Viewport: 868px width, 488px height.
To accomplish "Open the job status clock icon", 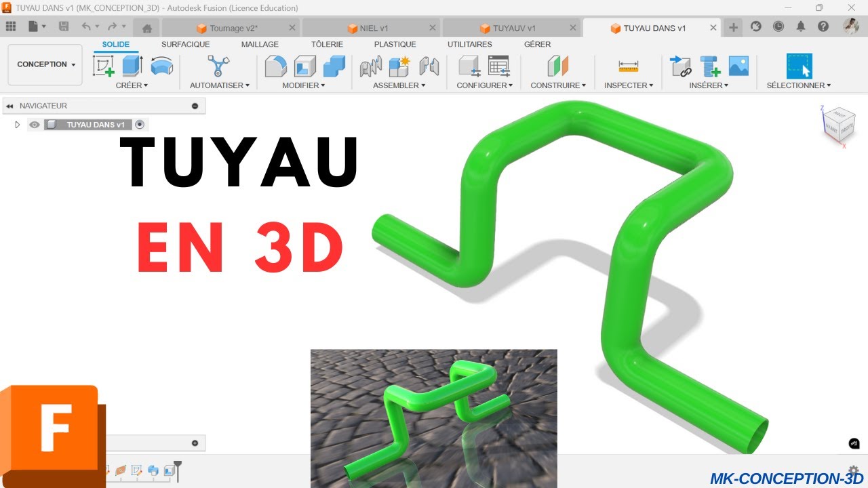I will click(778, 26).
